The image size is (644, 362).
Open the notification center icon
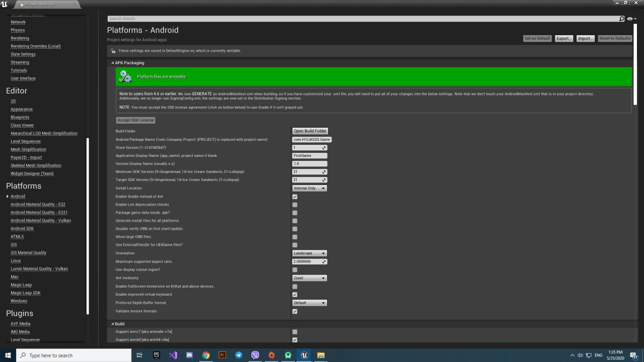pyautogui.click(x=634, y=355)
